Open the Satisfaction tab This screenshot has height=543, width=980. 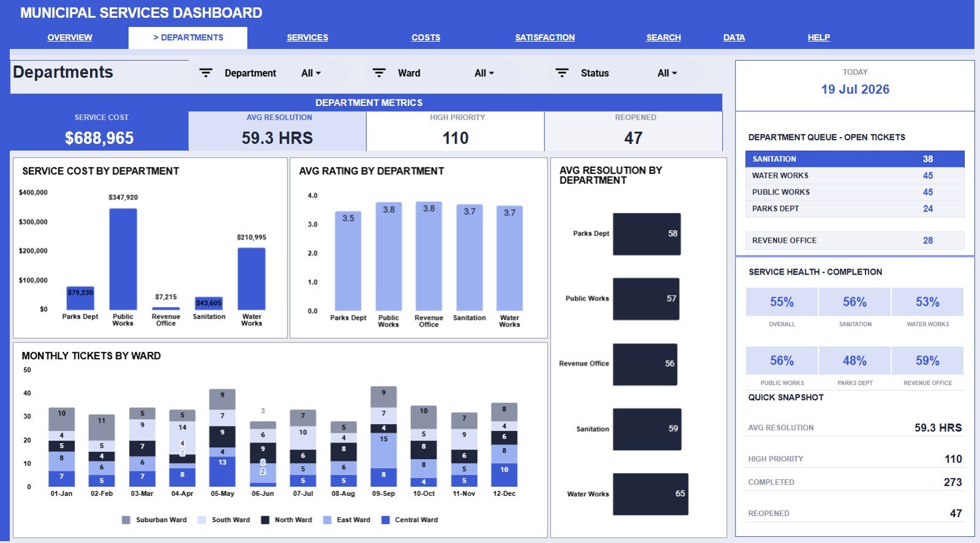(x=545, y=37)
